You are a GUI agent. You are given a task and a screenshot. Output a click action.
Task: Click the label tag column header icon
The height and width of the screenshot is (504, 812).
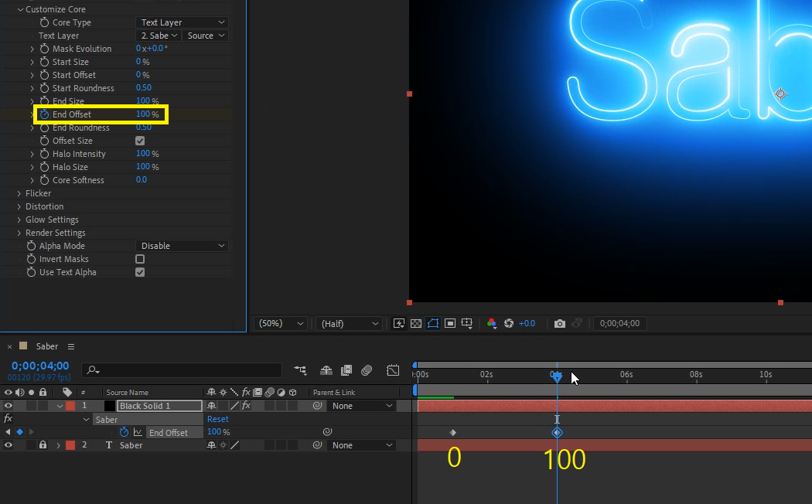pyautogui.click(x=67, y=392)
